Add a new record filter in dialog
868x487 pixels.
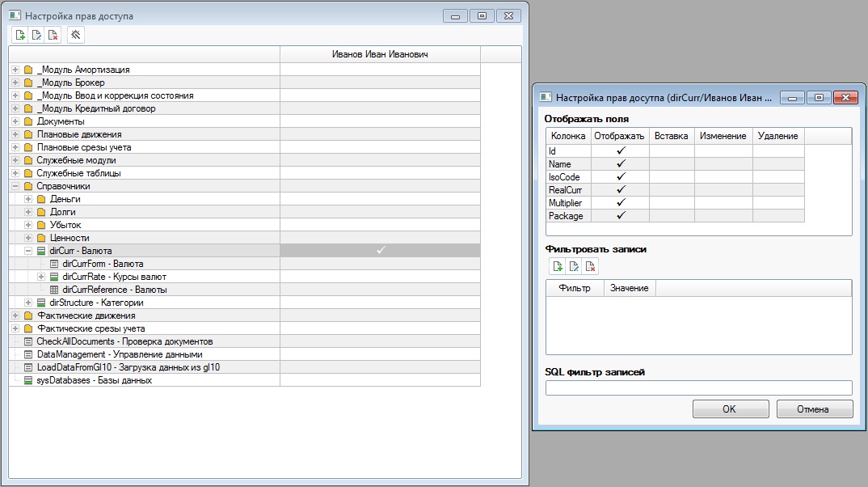tap(557, 266)
